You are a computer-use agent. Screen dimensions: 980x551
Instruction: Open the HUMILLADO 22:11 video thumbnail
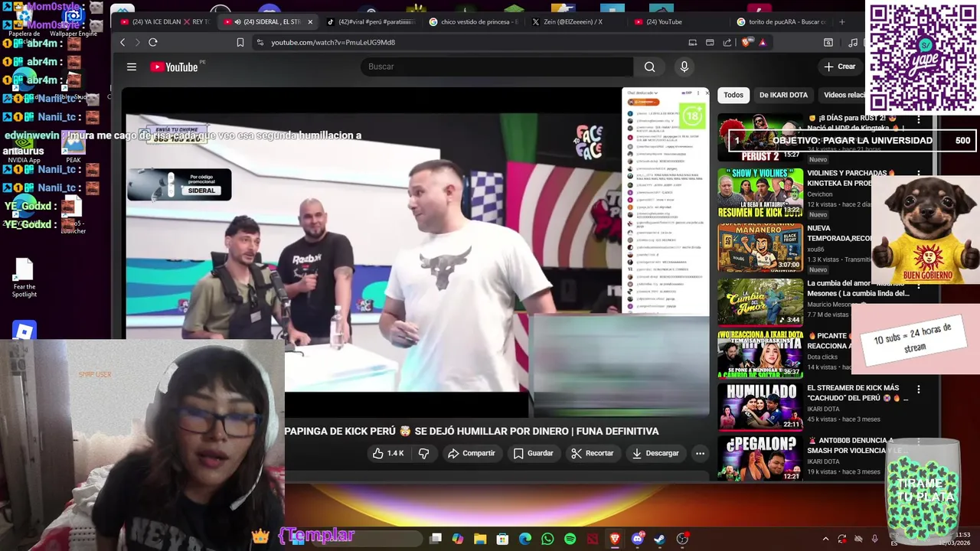[x=760, y=406]
